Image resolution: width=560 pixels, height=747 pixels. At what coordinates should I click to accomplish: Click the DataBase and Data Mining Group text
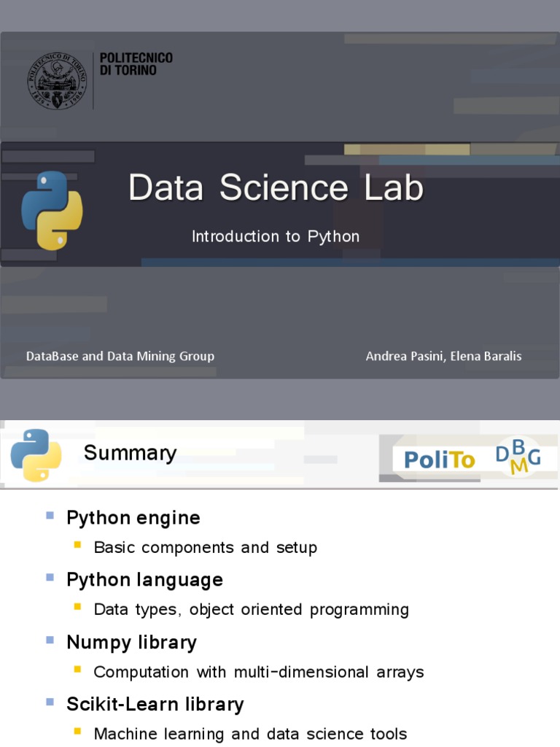coord(120,356)
